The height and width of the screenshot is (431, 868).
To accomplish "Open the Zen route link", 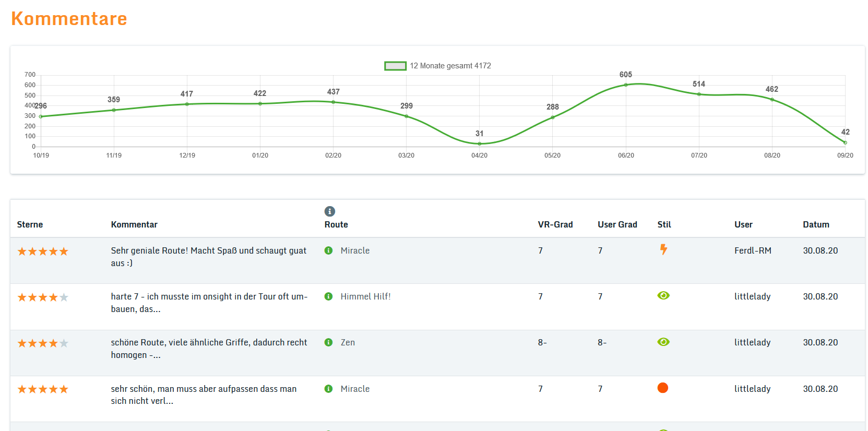I will click(x=348, y=342).
